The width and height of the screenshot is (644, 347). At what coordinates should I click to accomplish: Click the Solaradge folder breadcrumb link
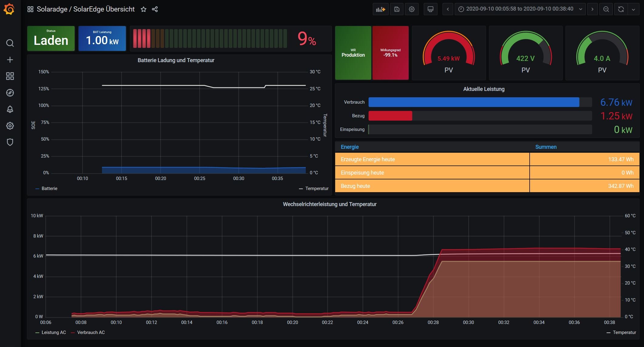tap(52, 9)
